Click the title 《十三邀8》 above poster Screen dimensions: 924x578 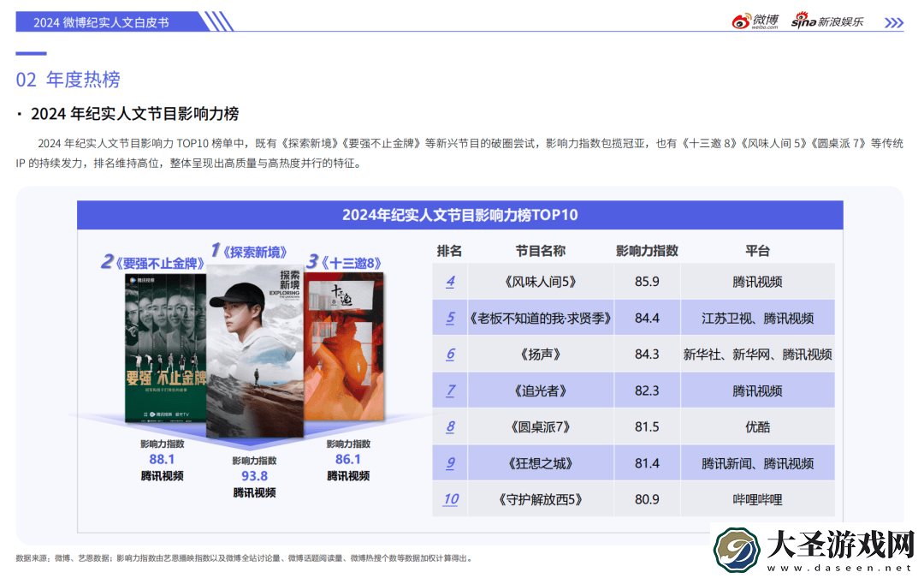pos(351,263)
